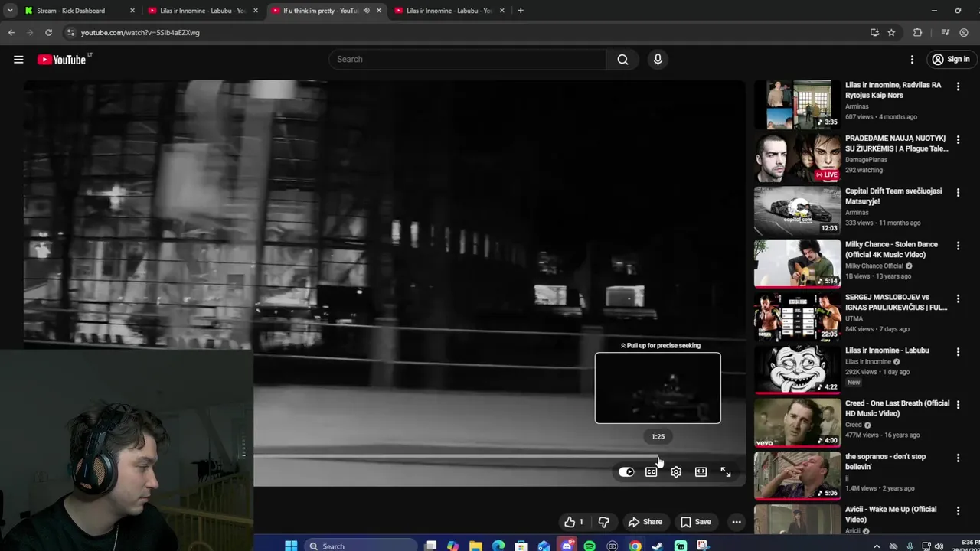Viewport: 980px width, 551px height.
Task: Open options for the sopranos video
Action: coord(958,458)
